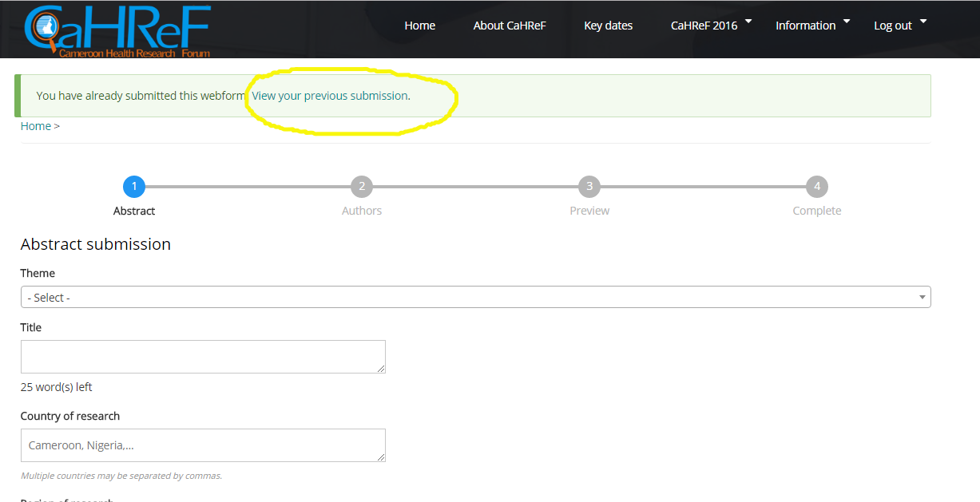Open the Key dates page
Image resolution: width=980 pixels, height=502 pixels.
(x=608, y=26)
